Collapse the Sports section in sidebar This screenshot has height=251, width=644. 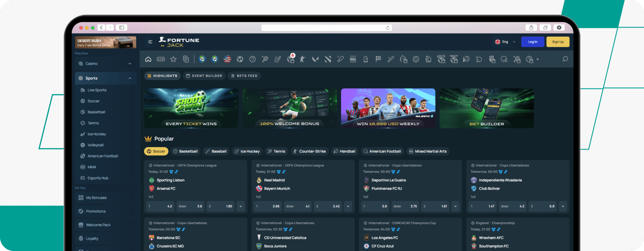point(106,78)
